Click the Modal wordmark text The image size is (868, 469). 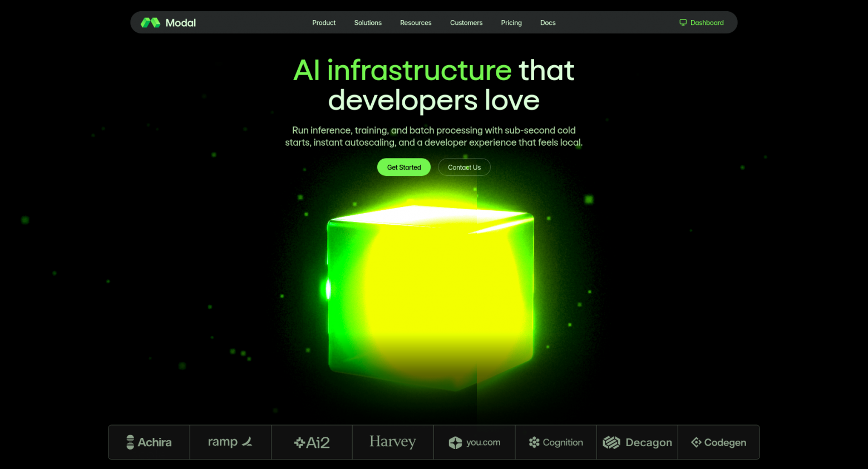tap(181, 23)
